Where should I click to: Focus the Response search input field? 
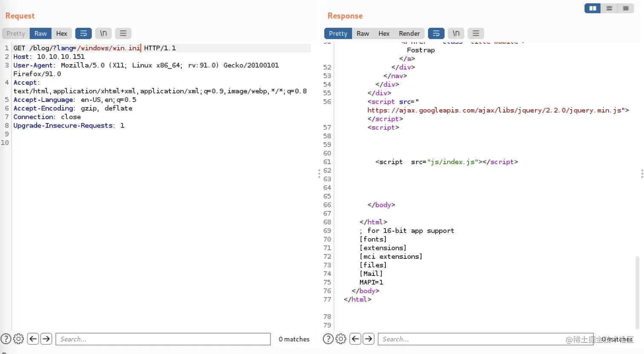point(486,339)
